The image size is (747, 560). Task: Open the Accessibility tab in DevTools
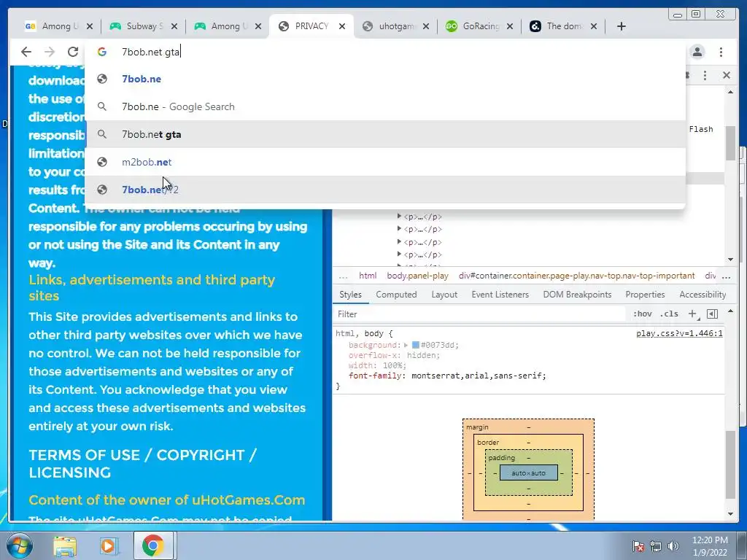[x=703, y=295]
